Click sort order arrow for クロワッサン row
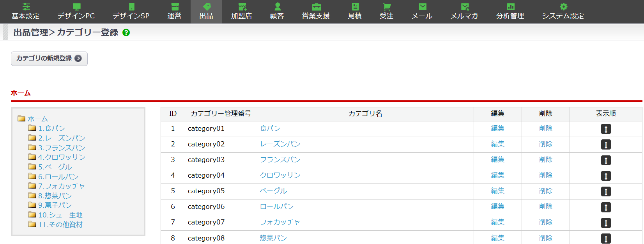This screenshot has height=244, width=644. point(606,176)
